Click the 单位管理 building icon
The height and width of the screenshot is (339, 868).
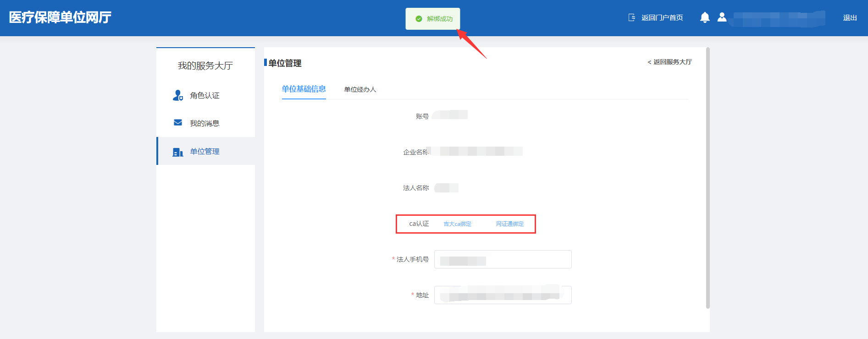(177, 152)
